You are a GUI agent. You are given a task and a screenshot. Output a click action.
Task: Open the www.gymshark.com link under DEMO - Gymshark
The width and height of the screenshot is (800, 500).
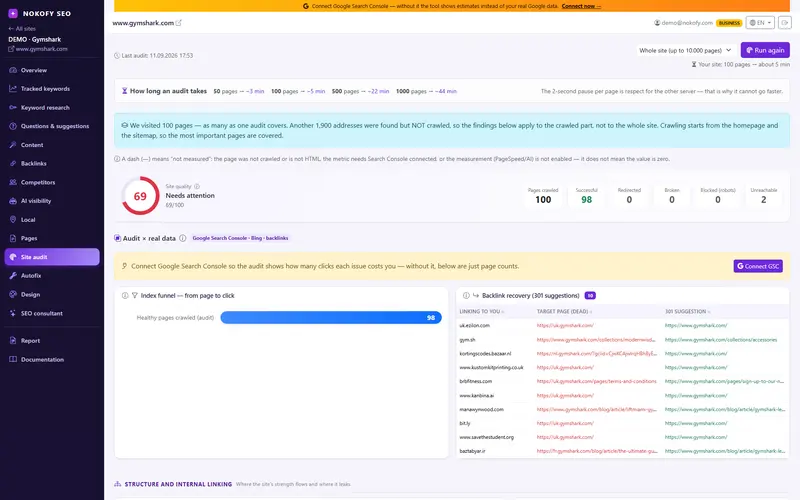[38, 49]
